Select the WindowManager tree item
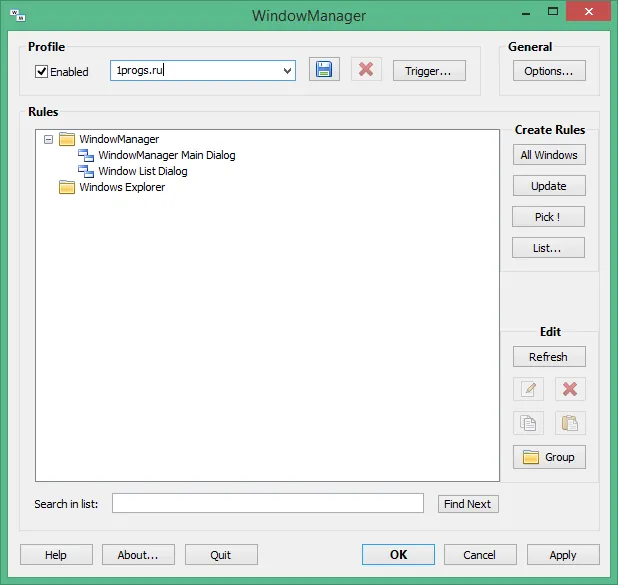This screenshot has width=618, height=585. (x=119, y=139)
